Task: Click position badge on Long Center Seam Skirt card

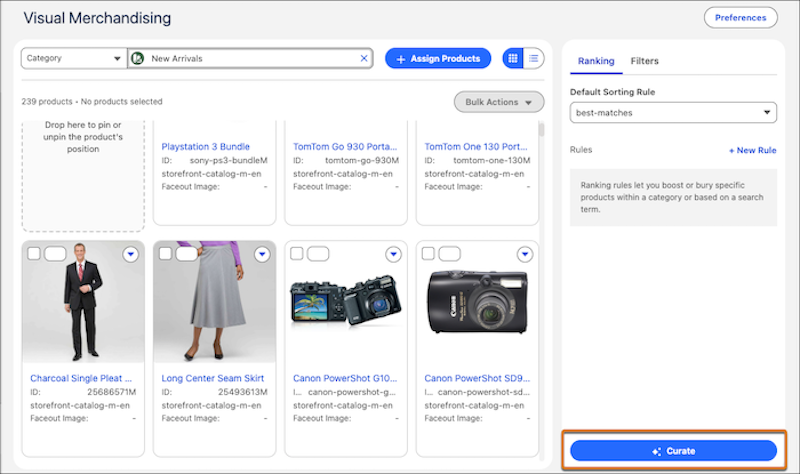Action: [187, 254]
